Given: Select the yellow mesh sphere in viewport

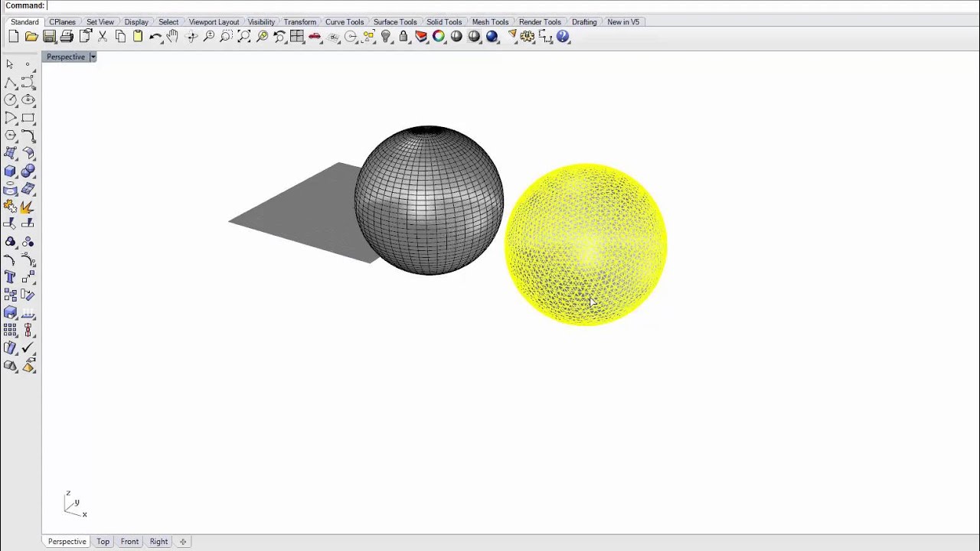Looking at the screenshot, I should coord(586,245).
